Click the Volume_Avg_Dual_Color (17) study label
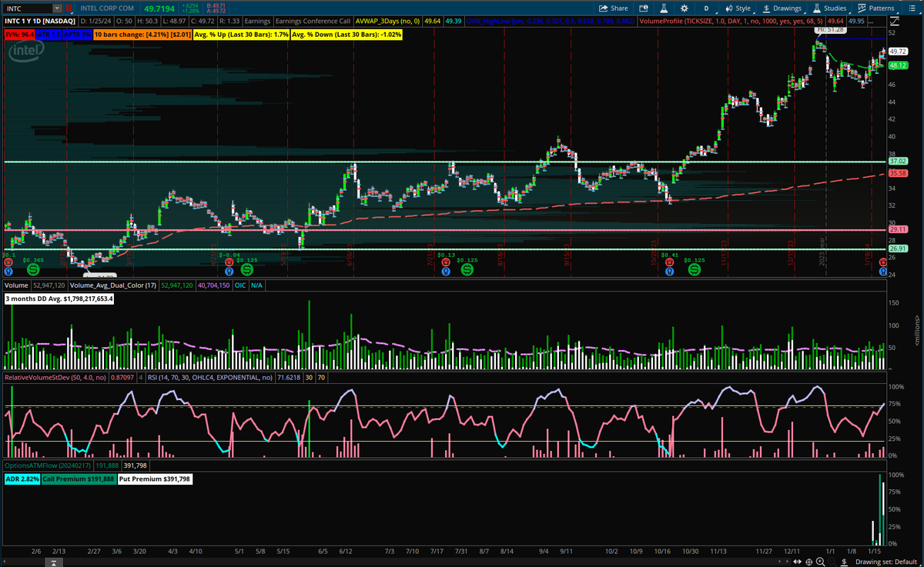Screen dimensions: 924x567 point(114,285)
